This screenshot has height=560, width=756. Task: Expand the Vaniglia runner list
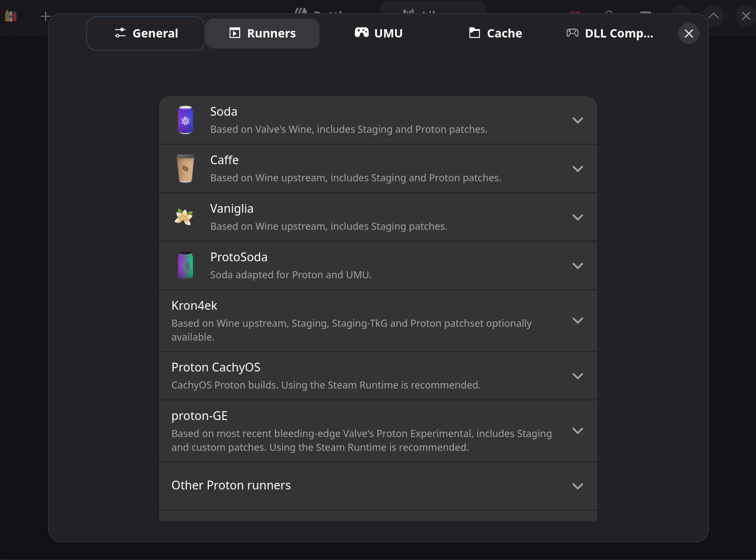coord(577,217)
